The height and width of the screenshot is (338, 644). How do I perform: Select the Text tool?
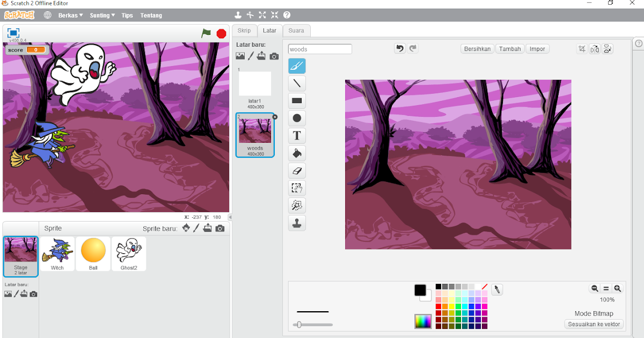point(297,136)
